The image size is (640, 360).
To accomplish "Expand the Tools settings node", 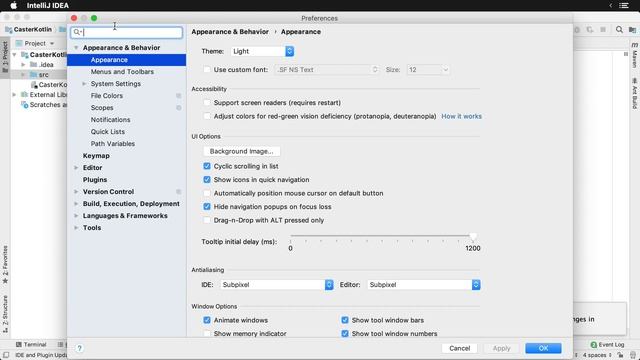I will pos(76,228).
